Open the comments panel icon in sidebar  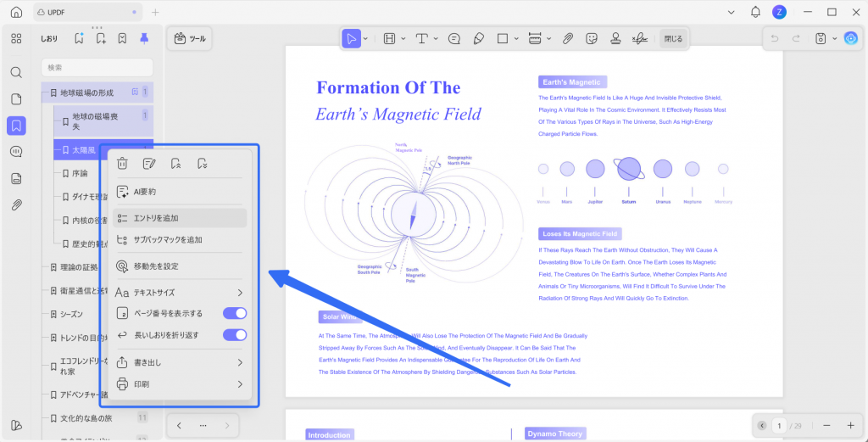(x=17, y=152)
